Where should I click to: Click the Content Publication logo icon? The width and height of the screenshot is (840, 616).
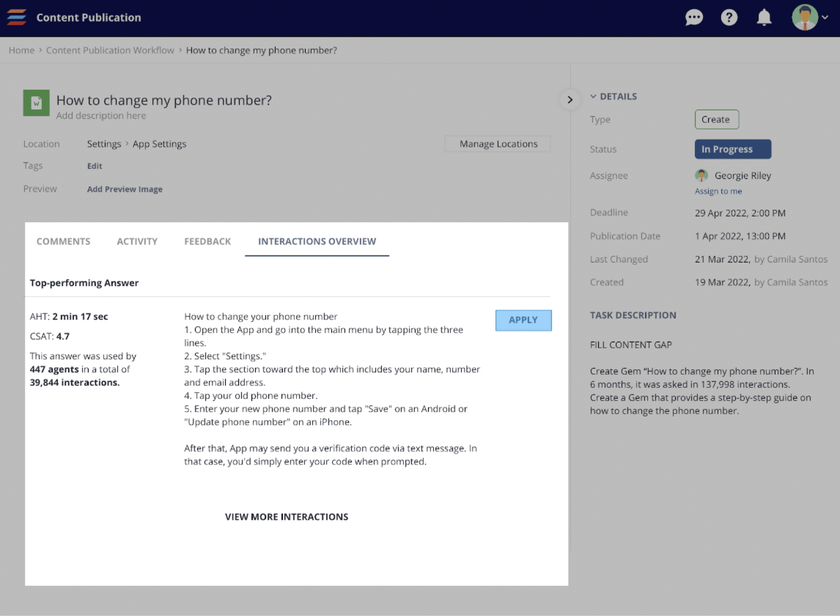(17, 17)
